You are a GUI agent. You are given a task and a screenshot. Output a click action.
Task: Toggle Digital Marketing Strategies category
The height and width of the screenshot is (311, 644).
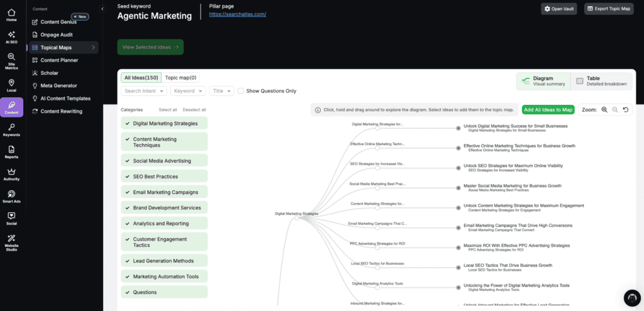tap(164, 123)
